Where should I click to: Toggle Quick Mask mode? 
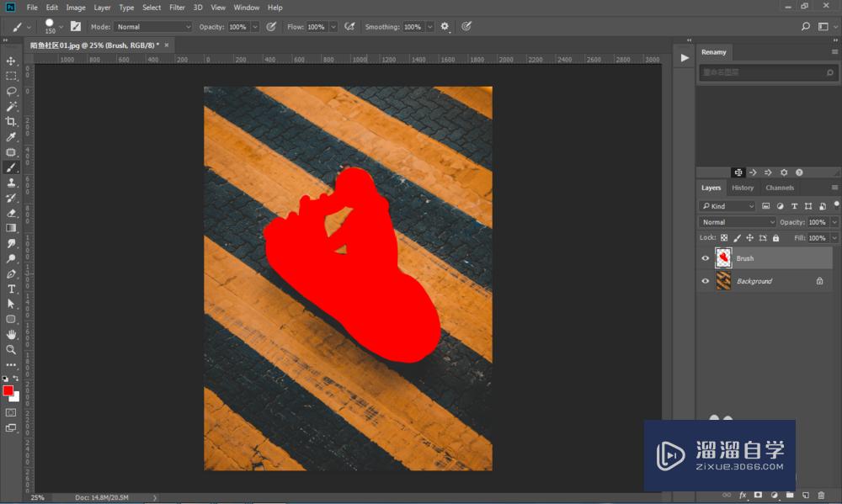tap(11, 412)
